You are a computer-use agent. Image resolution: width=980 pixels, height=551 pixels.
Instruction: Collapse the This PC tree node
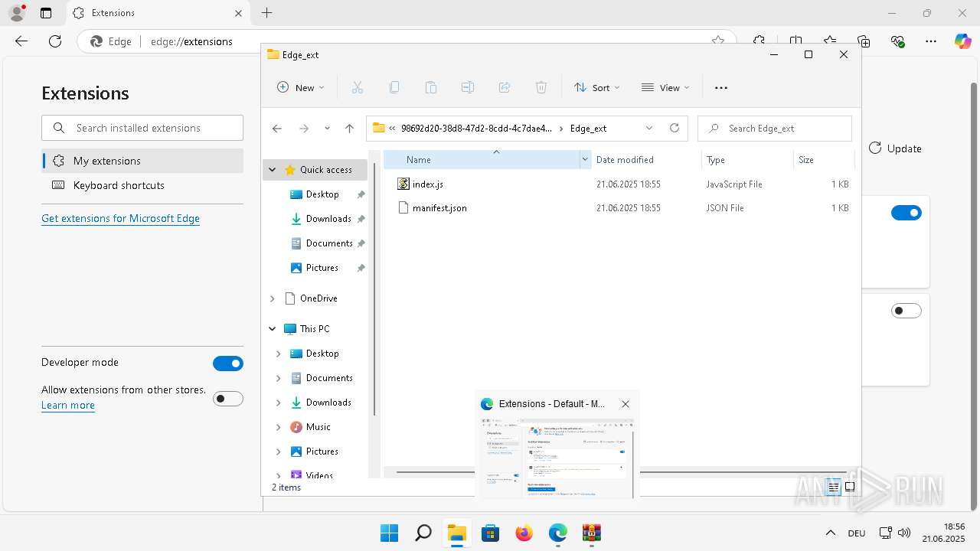tap(273, 329)
